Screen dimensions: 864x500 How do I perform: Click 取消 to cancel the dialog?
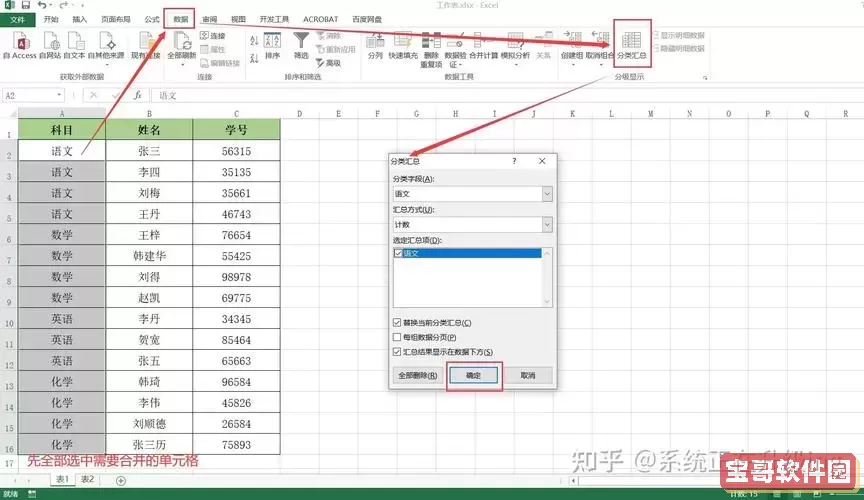[528, 375]
